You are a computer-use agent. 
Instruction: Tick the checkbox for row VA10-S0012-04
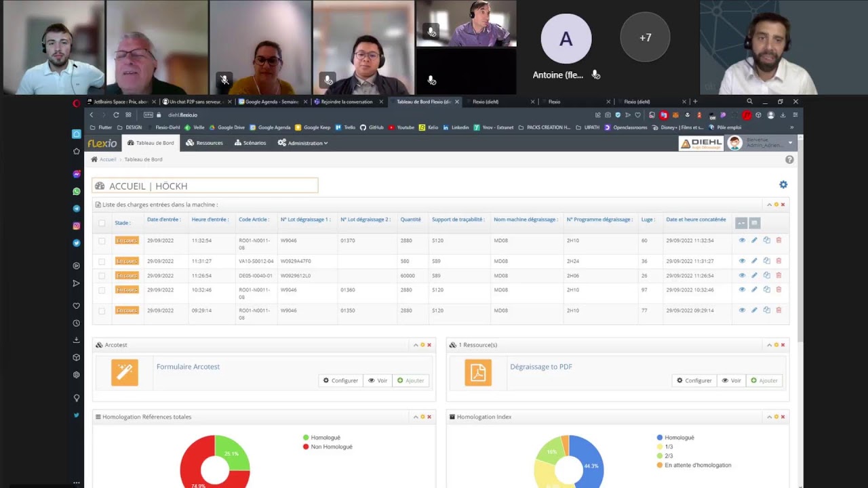(x=102, y=262)
